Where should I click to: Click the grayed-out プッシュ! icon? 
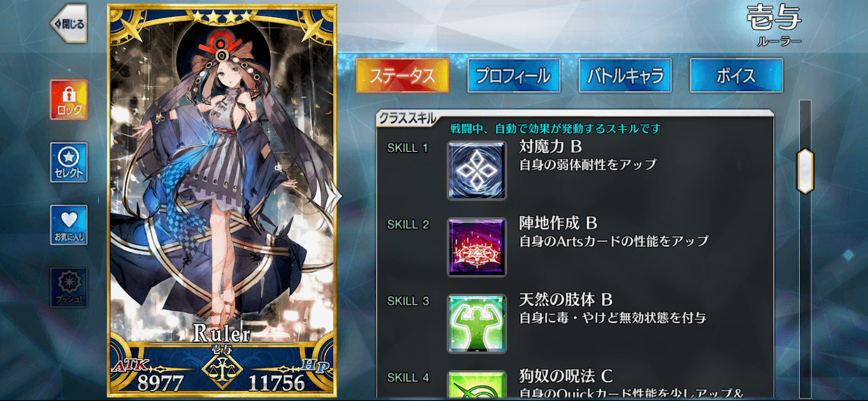coord(68,288)
